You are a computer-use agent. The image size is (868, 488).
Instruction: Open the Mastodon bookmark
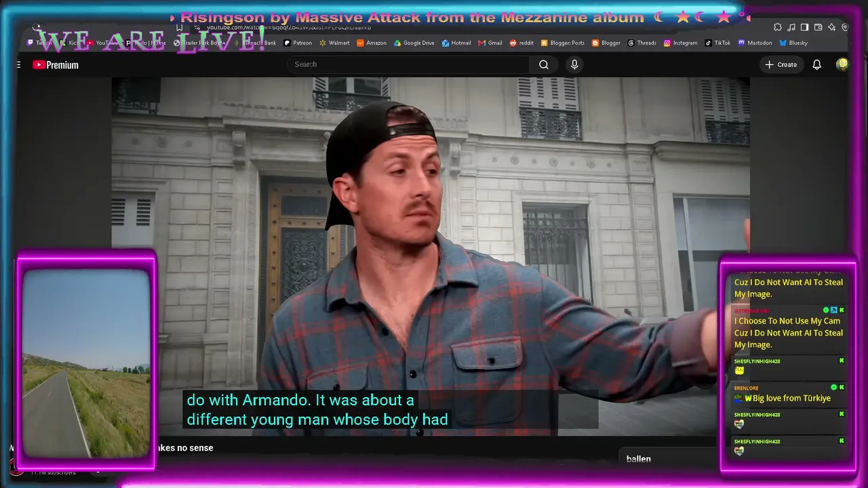pos(755,43)
